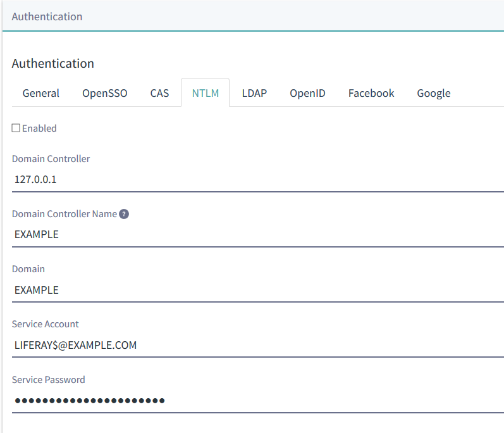The width and height of the screenshot is (504, 433).
Task: Click the large Authentication section heading
Action: [x=53, y=63]
